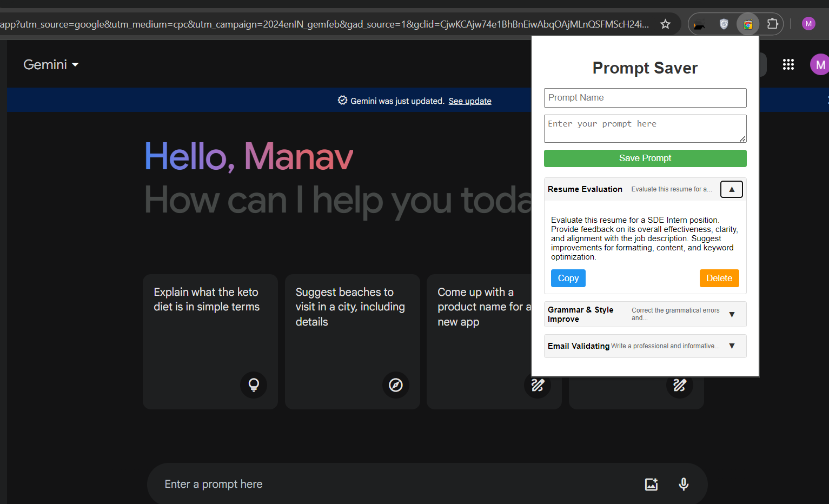Open the See update link in the banner
The image size is (829, 504).
click(469, 101)
